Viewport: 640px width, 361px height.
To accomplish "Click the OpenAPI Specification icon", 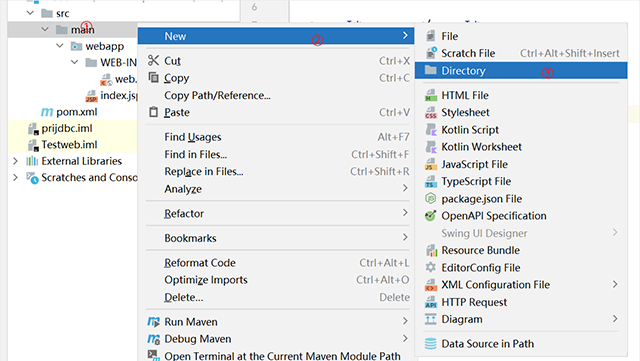I will pos(431,216).
